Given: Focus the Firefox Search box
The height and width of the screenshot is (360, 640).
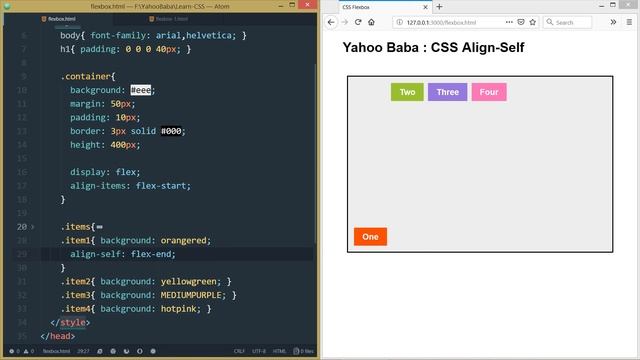Looking at the screenshot, I should [567, 22].
